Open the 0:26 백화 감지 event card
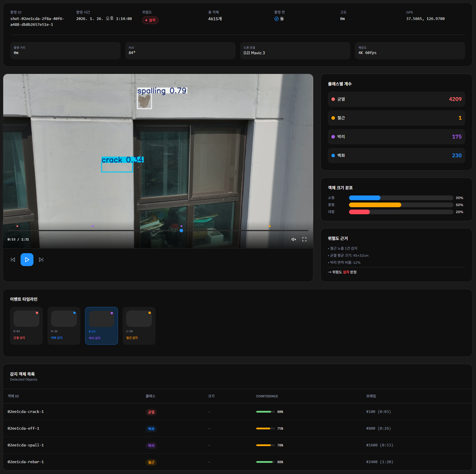The image size is (476, 474). tap(64, 326)
